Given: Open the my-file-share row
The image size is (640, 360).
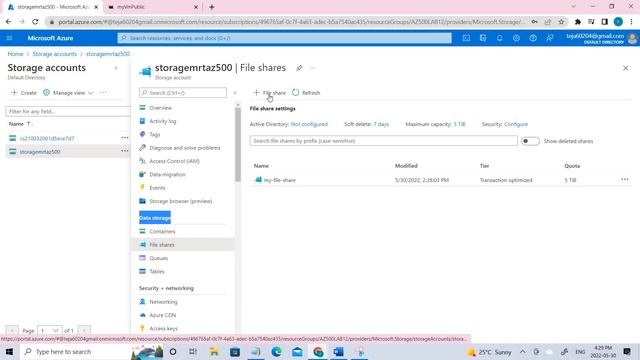Looking at the screenshot, I should [x=280, y=180].
